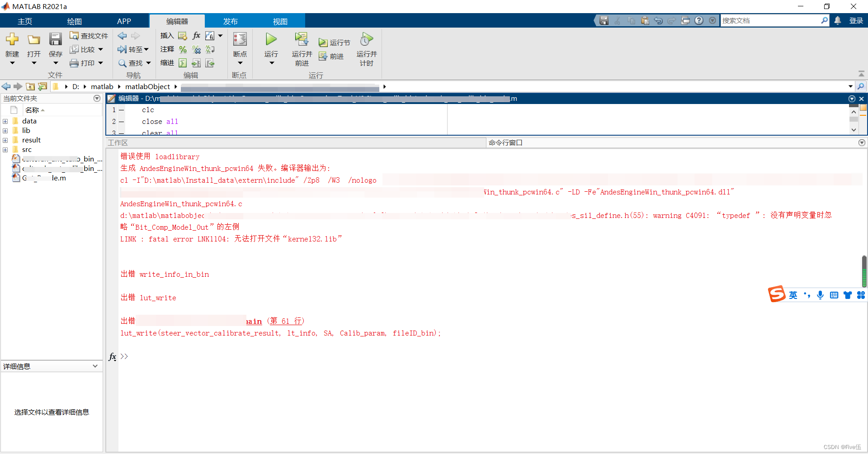This screenshot has height=454, width=868.
Task: Undo using the quick-access undo arrow
Action: (x=659, y=20)
